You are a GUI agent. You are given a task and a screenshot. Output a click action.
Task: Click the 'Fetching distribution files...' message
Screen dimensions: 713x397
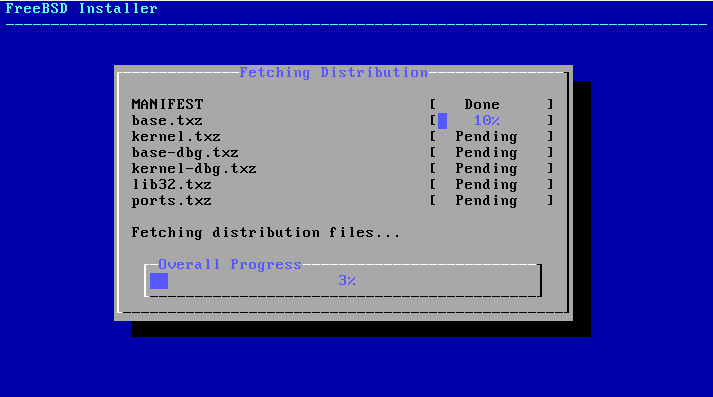(266, 232)
